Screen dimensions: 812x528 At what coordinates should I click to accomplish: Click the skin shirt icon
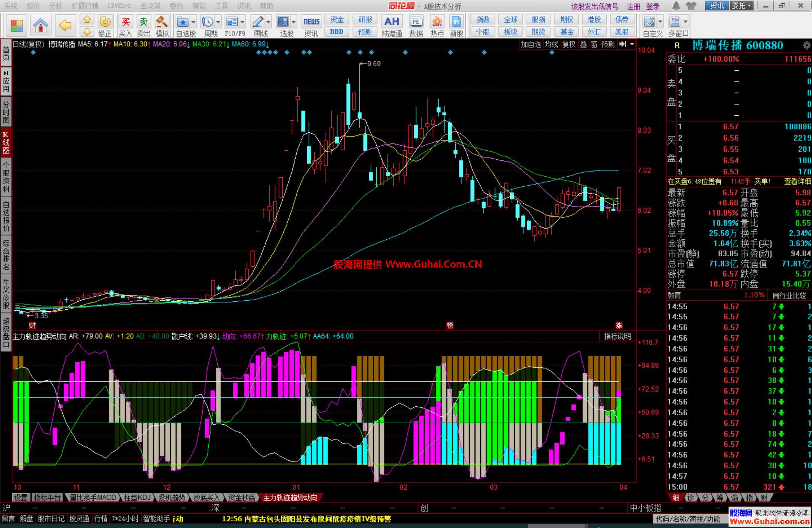691,6
